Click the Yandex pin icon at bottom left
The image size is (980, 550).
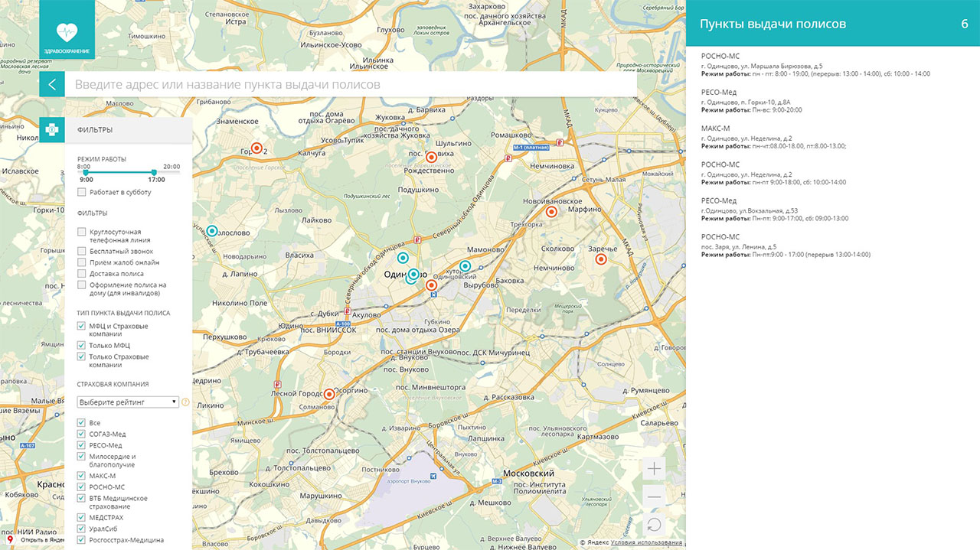pyautogui.click(x=11, y=540)
